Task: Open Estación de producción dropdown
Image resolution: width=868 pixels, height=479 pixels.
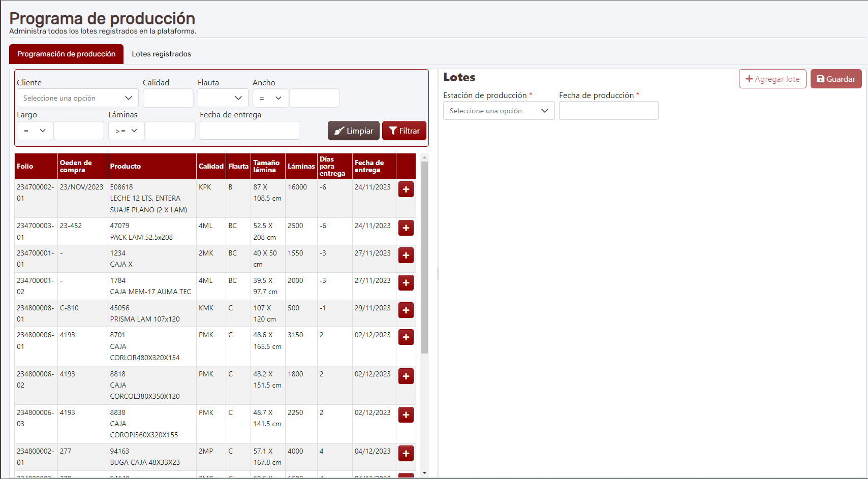Action: click(x=499, y=111)
